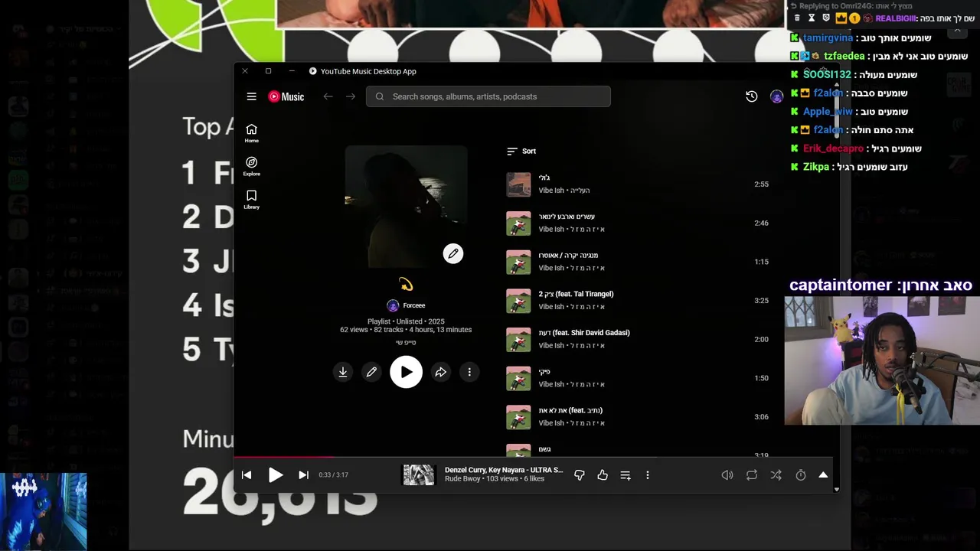Screen dimensions: 980x551
Task: Open the sleep timer
Action: [x=801, y=475]
